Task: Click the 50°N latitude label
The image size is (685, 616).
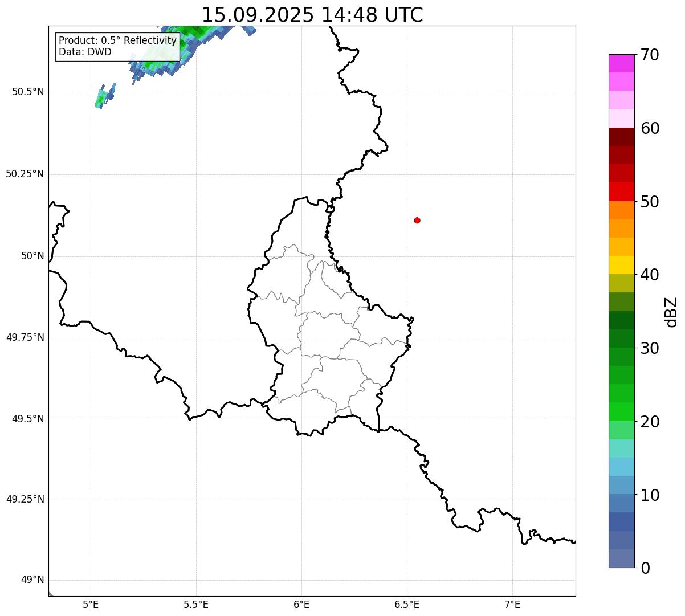Action: [x=32, y=256]
